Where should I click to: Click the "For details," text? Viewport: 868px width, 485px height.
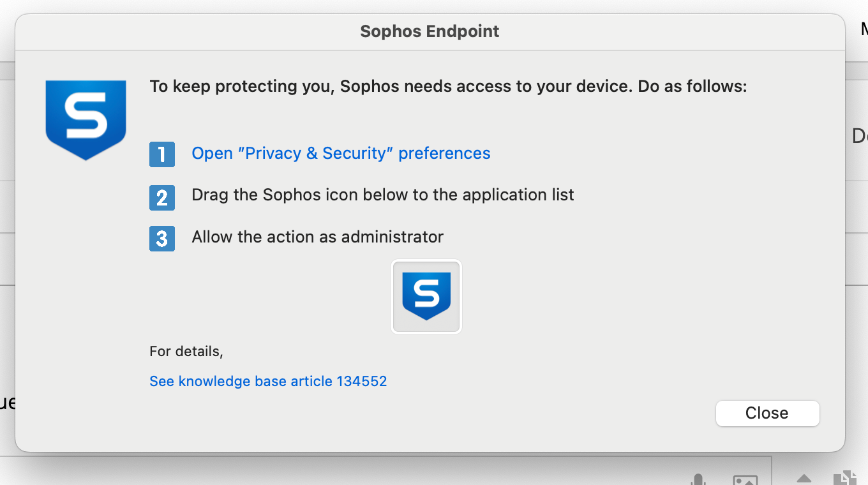coord(186,352)
